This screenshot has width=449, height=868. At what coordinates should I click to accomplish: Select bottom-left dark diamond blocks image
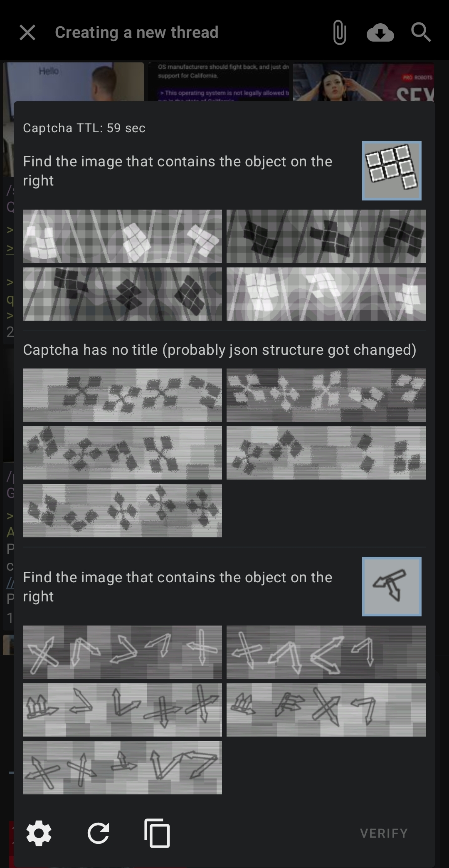[122, 294]
